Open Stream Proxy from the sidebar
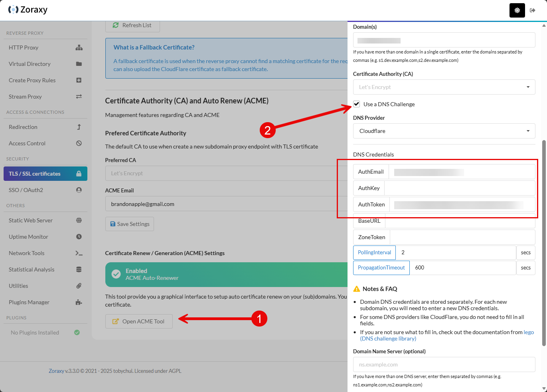Image resolution: width=547 pixels, height=392 pixels. (45, 97)
